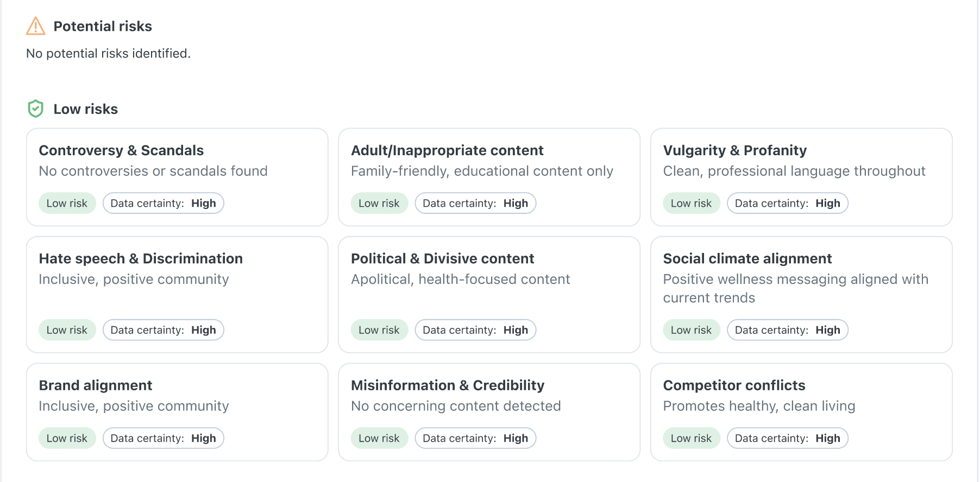Click the Low risks section heading
Screen dimensions: 980x482
(85, 109)
